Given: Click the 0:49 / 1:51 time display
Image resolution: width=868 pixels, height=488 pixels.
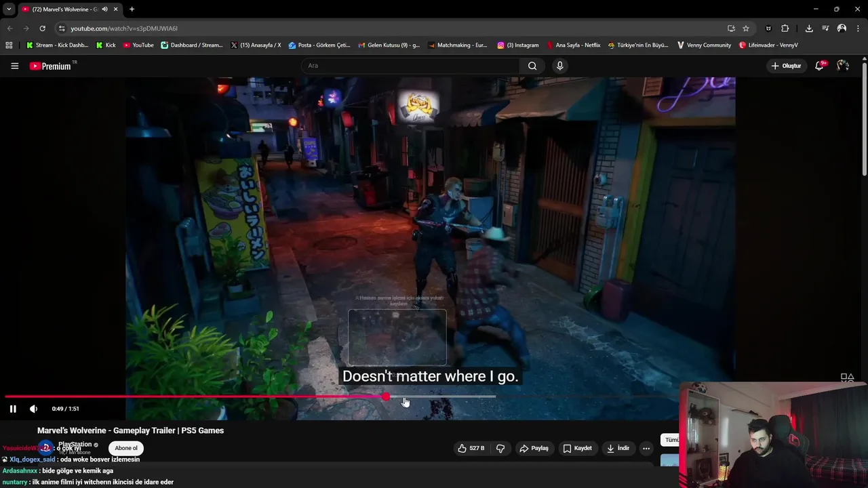Looking at the screenshot, I should pos(65,409).
